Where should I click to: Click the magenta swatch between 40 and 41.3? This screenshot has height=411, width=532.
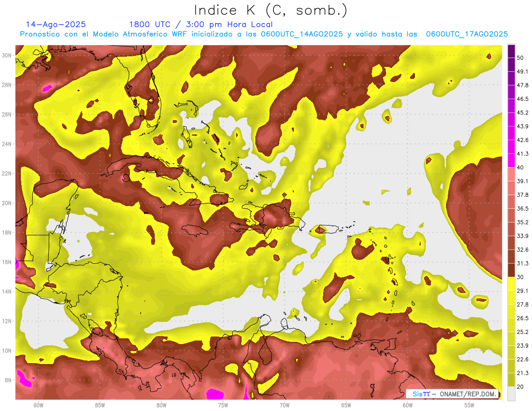click(x=511, y=160)
